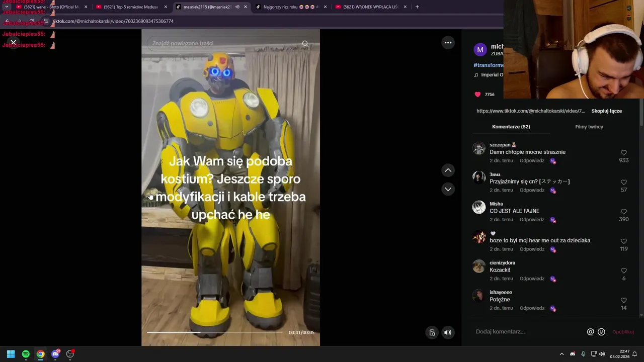
Task: Click the Discord system tray icon
Action: point(572,354)
